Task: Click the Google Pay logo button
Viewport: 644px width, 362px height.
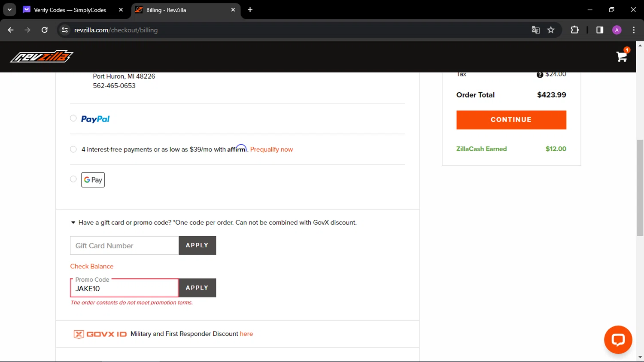Action: click(x=93, y=180)
